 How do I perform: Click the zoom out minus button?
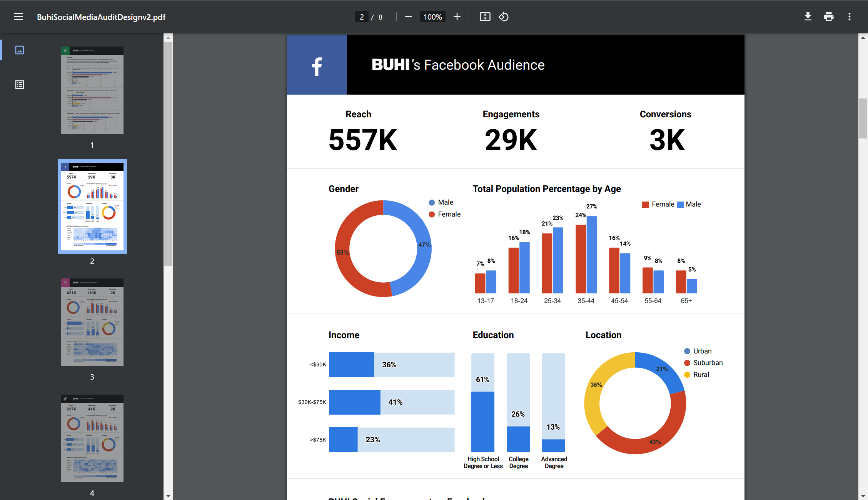coord(409,17)
